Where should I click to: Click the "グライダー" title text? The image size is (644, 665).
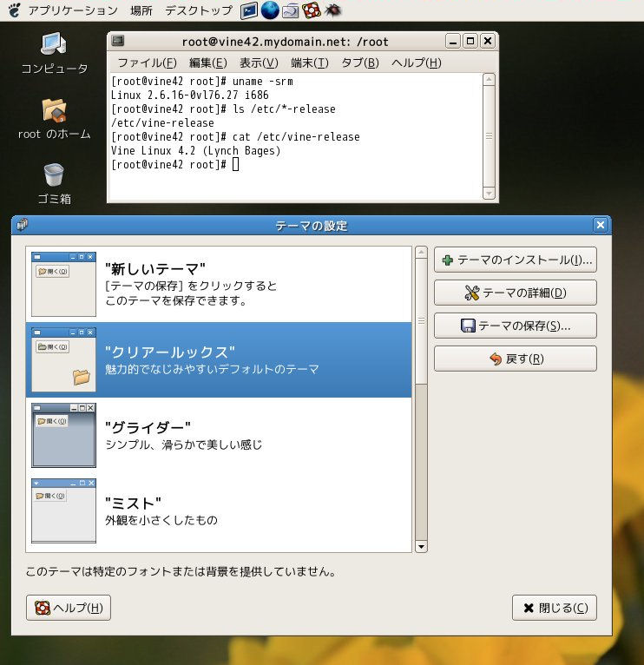(148, 427)
